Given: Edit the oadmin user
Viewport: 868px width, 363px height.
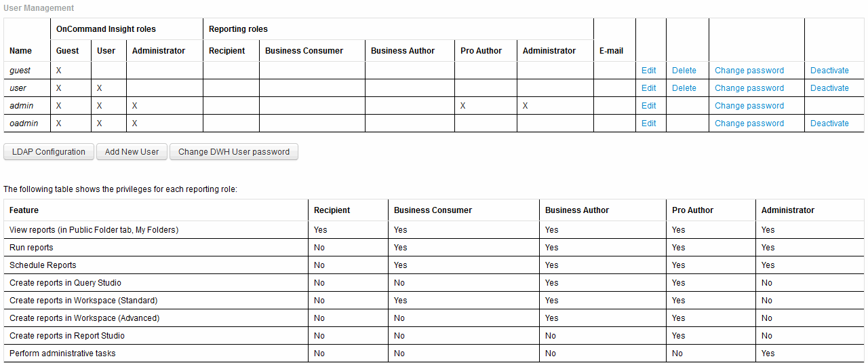Looking at the screenshot, I should tap(648, 123).
